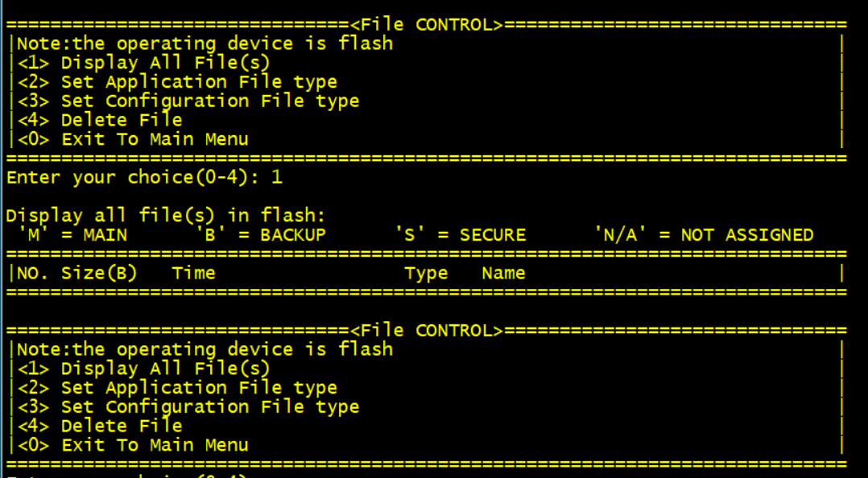Click the Size(B) column header

click(x=99, y=274)
